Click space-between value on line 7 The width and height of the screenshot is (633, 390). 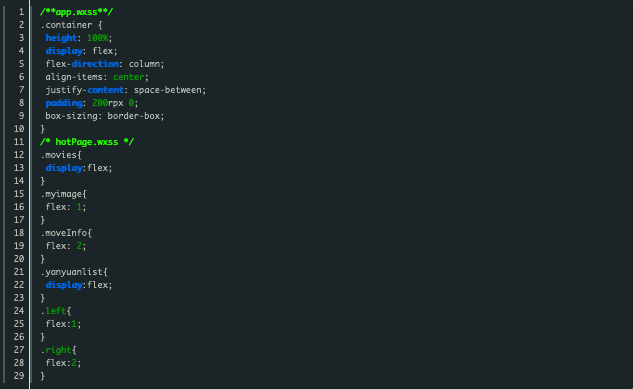pos(168,90)
